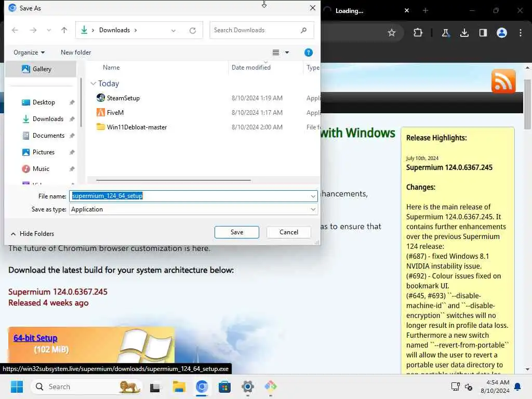Sort files by Type column header
The width and height of the screenshot is (532, 399).
[x=312, y=68]
